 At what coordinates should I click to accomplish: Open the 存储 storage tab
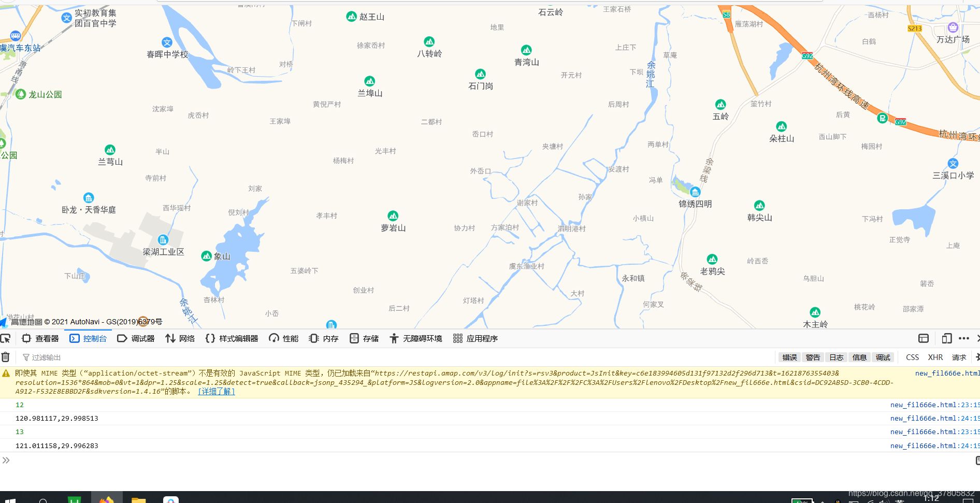click(x=364, y=338)
